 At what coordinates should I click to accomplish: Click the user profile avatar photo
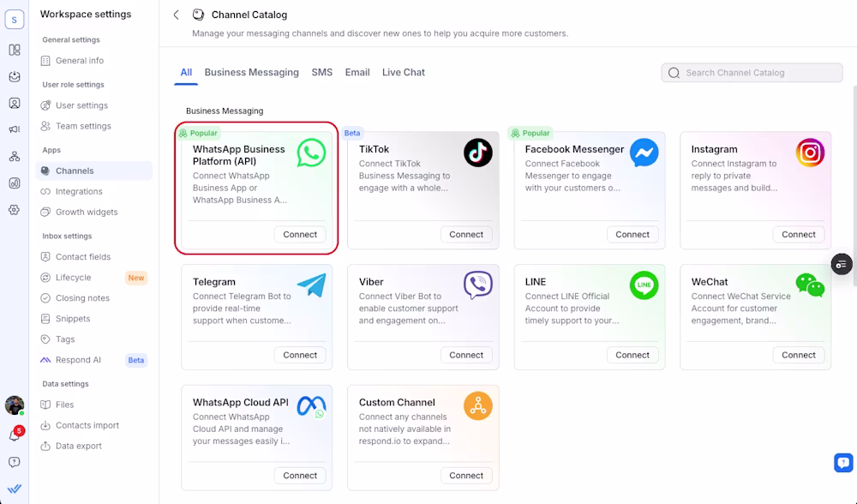[x=15, y=405]
